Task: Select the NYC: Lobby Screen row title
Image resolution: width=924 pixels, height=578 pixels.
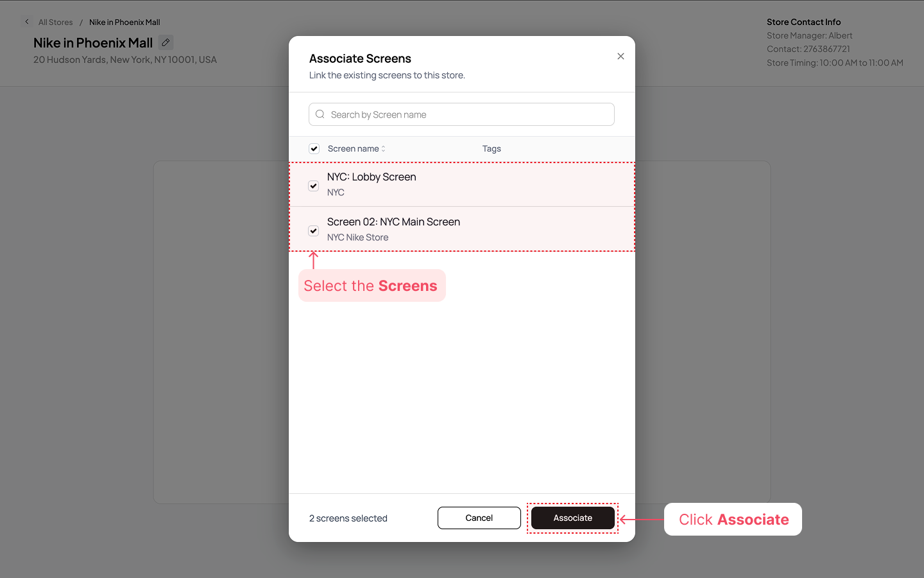Action: 372,177
